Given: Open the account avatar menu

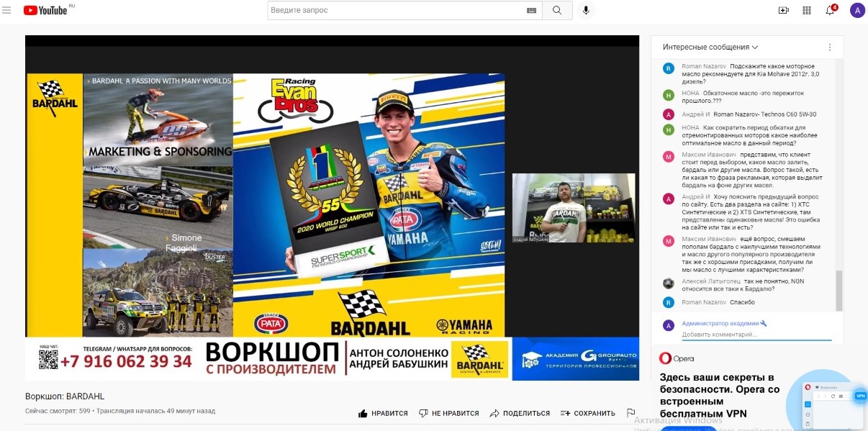Looking at the screenshot, I should tap(857, 10).
